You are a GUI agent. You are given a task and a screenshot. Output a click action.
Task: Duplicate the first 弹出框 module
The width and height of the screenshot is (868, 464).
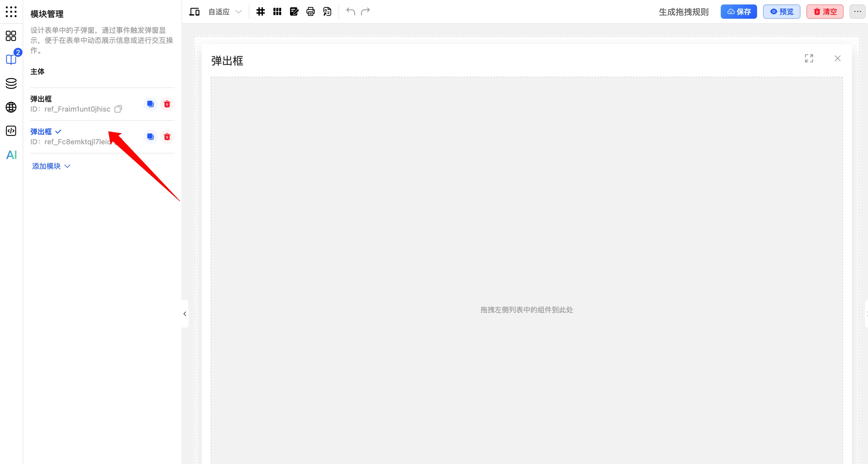[x=150, y=104]
